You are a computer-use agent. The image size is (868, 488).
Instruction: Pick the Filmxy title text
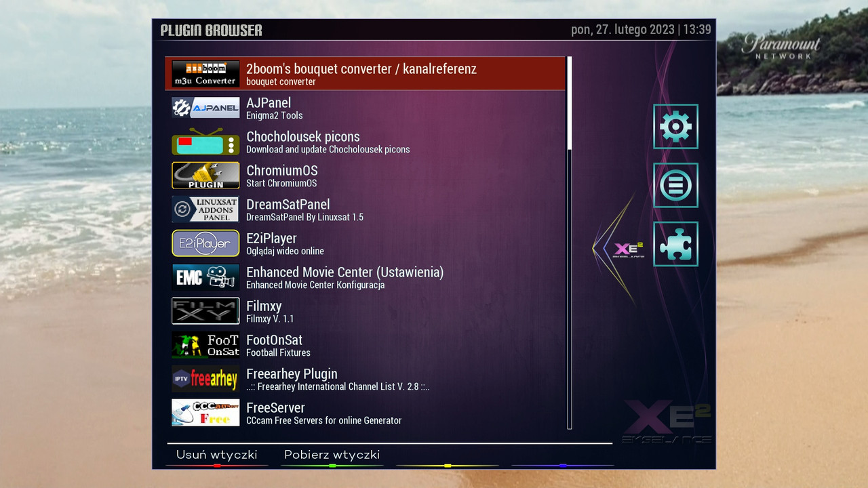coord(264,306)
